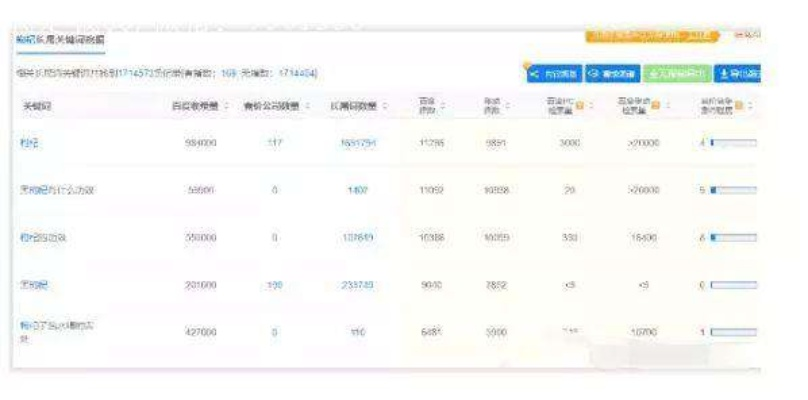Click the orange help icon beside the competition level header
The image size is (808, 400).
click(740, 106)
